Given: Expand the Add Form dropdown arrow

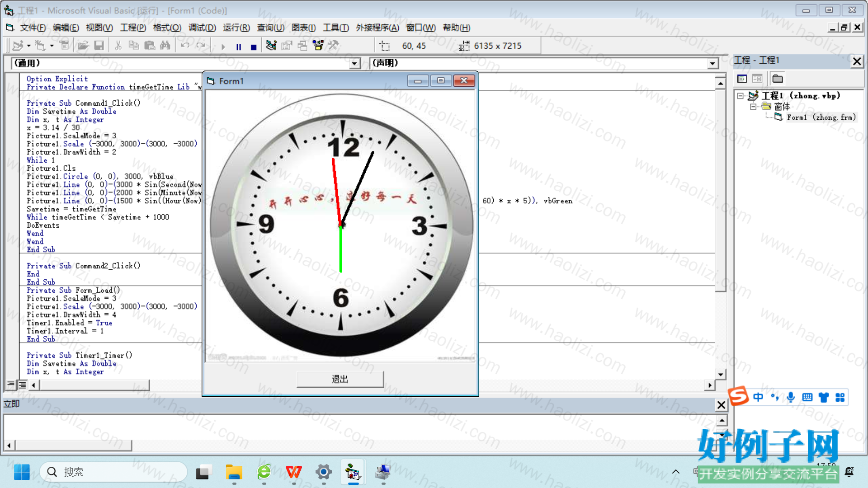Looking at the screenshot, I should coord(52,46).
